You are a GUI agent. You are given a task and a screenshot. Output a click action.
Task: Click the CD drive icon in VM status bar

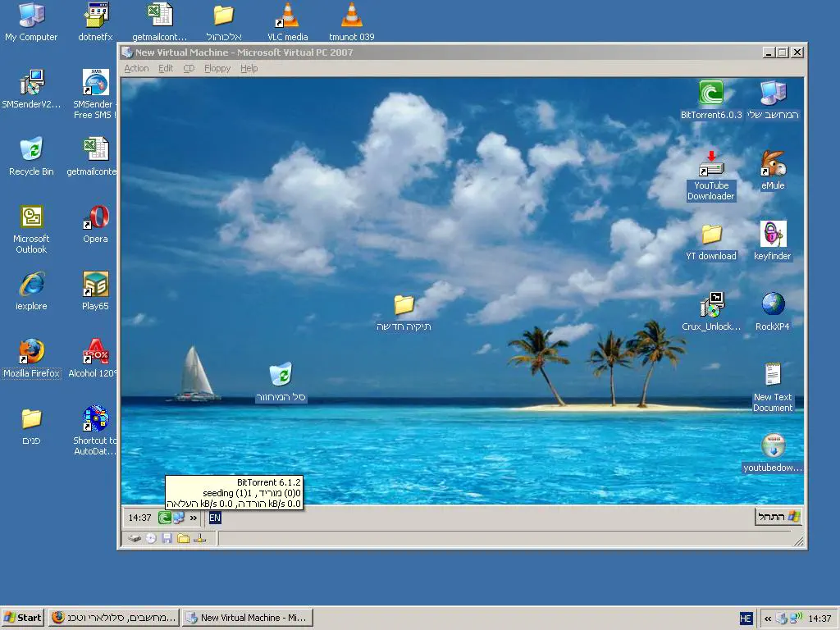point(151,539)
